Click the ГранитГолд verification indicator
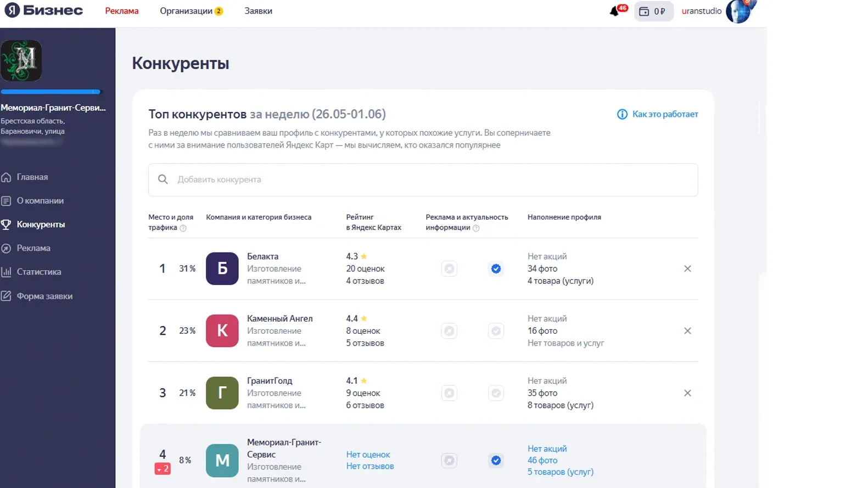Screen dimensions: 868x488 pos(496,393)
